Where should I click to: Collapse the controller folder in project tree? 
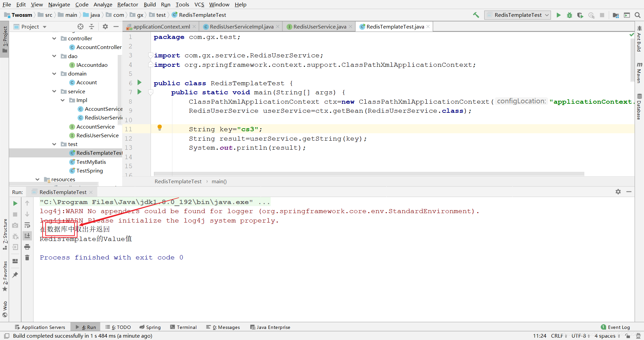(54, 39)
